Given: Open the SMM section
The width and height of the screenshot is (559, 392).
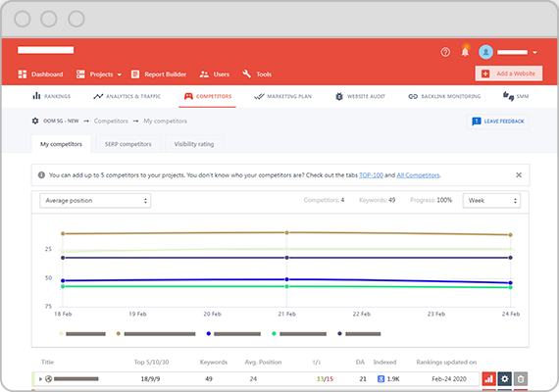Looking at the screenshot, I should (x=516, y=96).
